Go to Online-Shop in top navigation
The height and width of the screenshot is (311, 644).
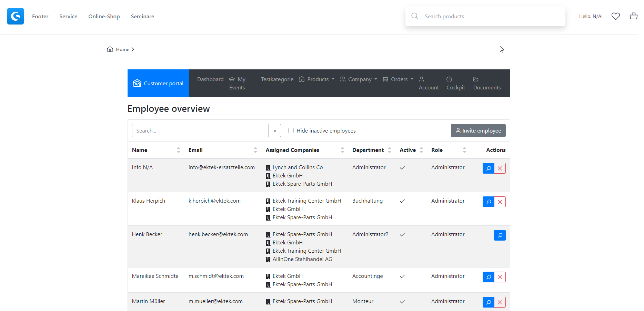click(x=104, y=17)
